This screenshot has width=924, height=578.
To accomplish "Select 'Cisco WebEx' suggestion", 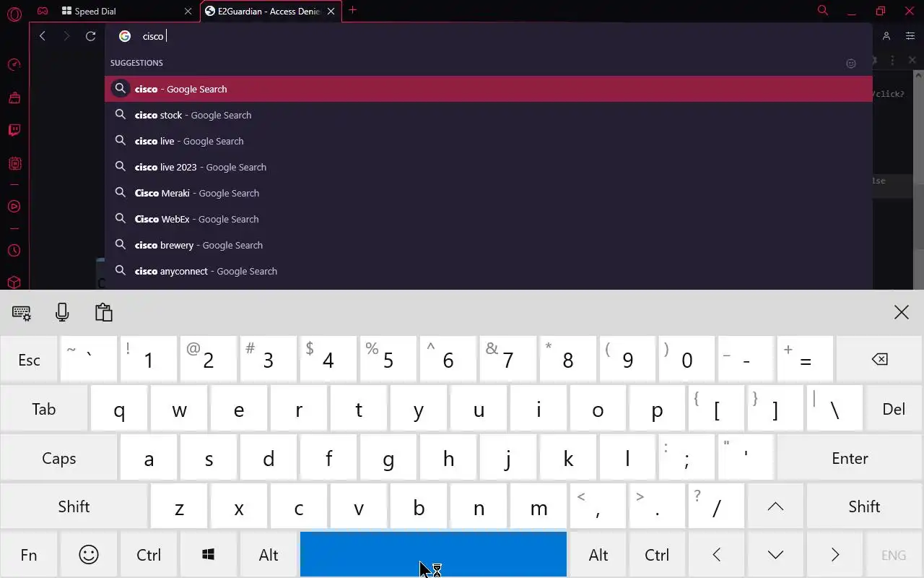I will tap(489, 219).
